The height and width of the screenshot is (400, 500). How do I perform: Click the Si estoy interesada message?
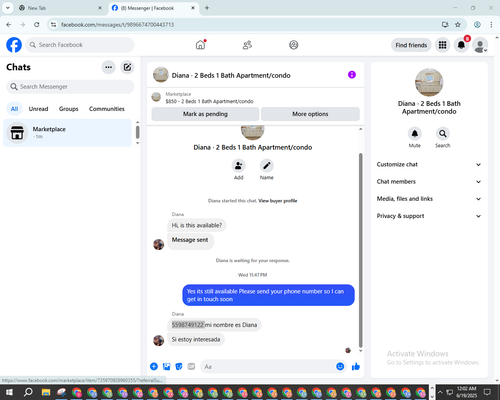196,340
